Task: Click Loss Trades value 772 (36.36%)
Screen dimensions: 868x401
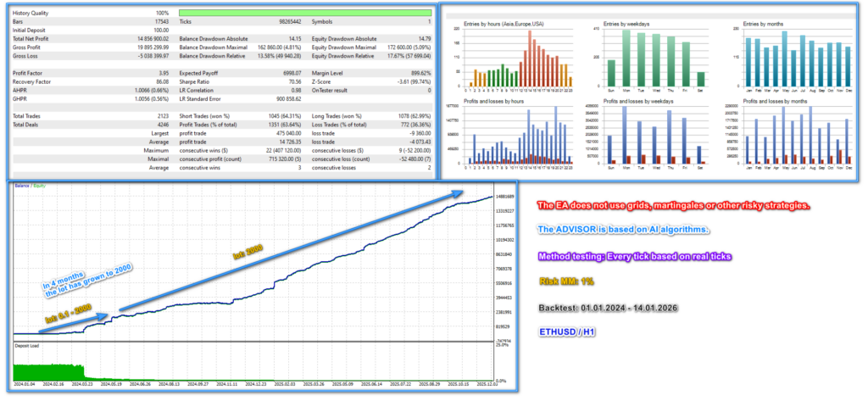Action: pos(415,125)
